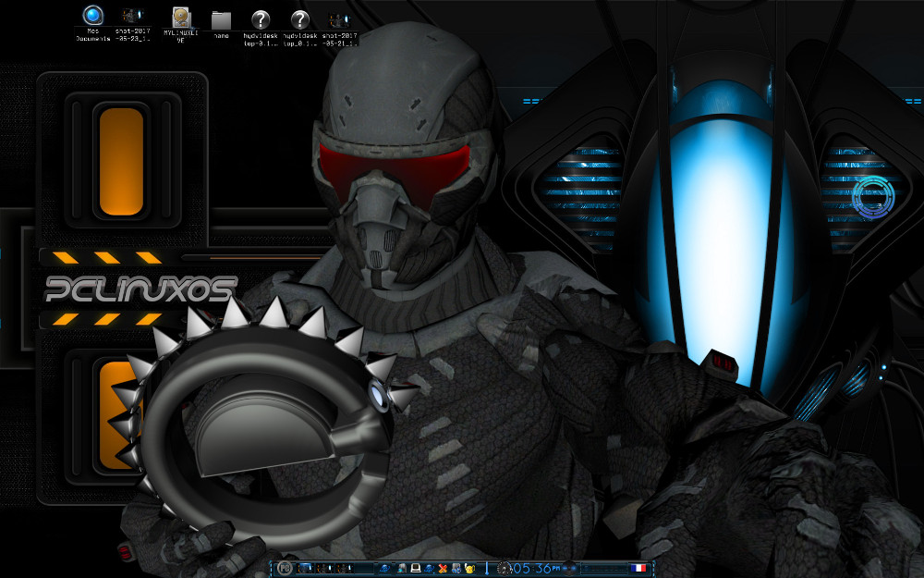Viewport: 924px width, 578px height.
Task: Click the round dial gauge beside the clock
Action: point(505,568)
